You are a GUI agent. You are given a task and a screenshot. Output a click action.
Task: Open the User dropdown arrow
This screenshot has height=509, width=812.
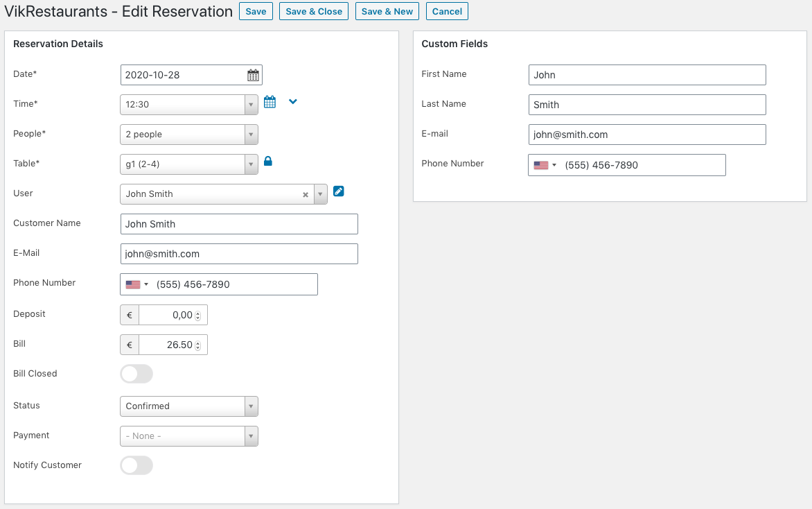(321, 194)
